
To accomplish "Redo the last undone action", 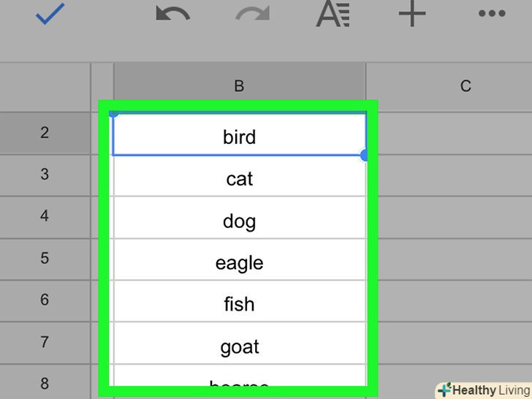I will pos(254,15).
